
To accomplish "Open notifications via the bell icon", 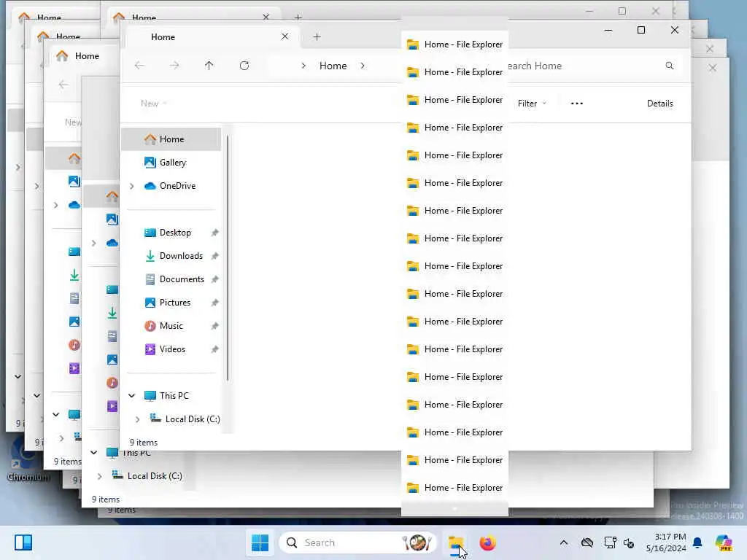I will (x=697, y=542).
